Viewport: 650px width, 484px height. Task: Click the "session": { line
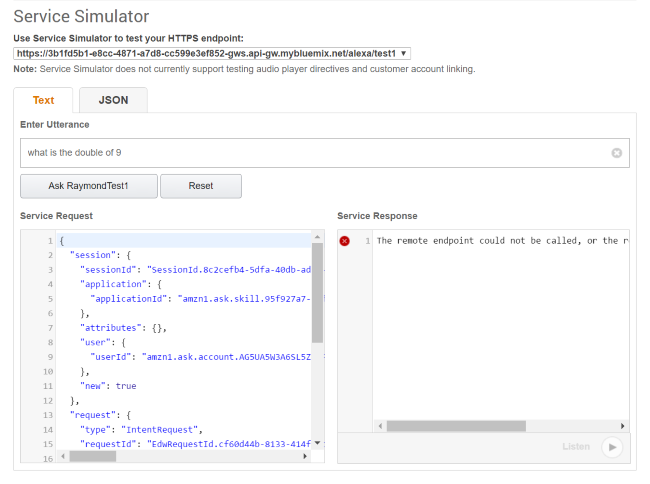click(100, 255)
